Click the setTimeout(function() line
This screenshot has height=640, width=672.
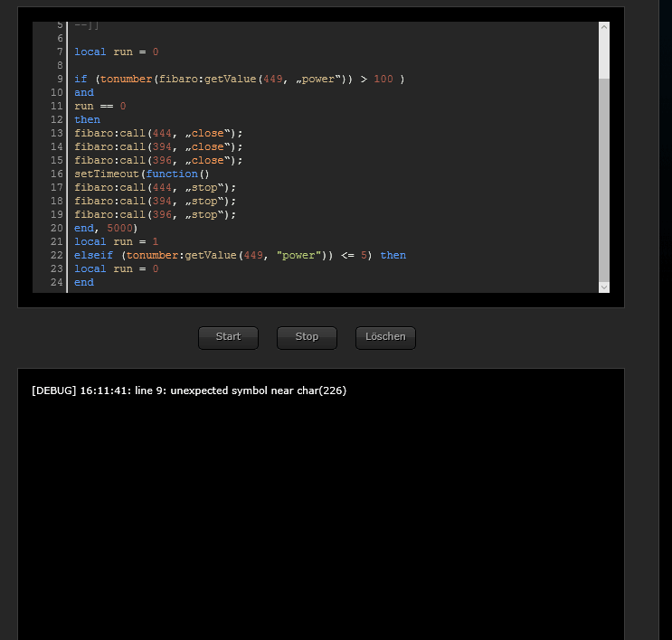(141, 174)
